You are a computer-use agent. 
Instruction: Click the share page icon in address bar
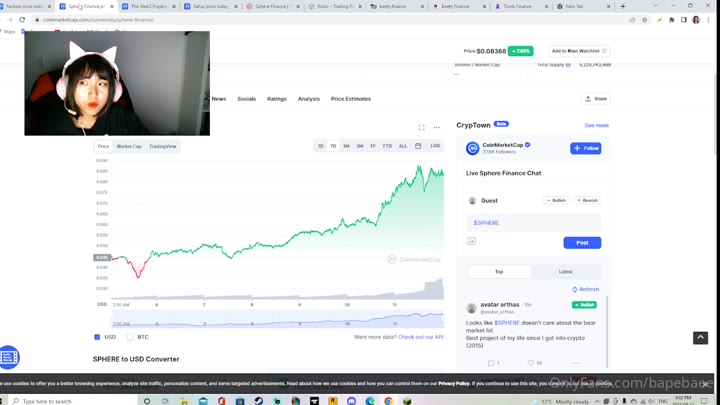point(632,20)
